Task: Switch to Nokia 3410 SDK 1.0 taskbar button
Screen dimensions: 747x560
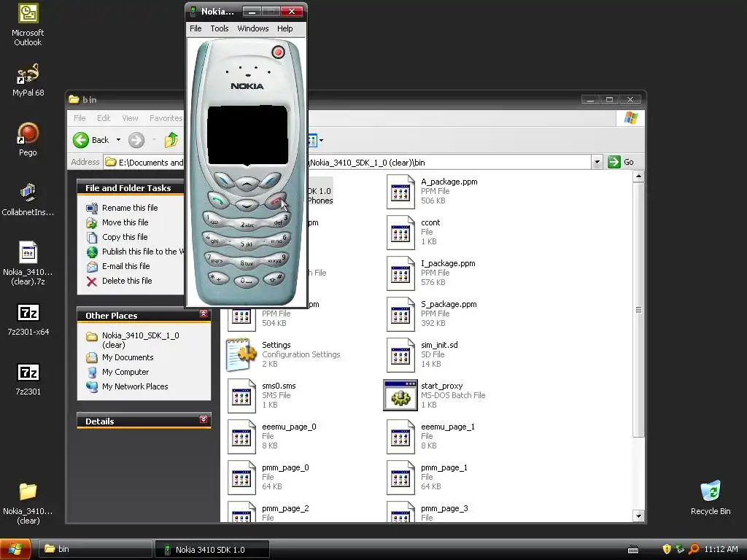Action: pos(212,550)
